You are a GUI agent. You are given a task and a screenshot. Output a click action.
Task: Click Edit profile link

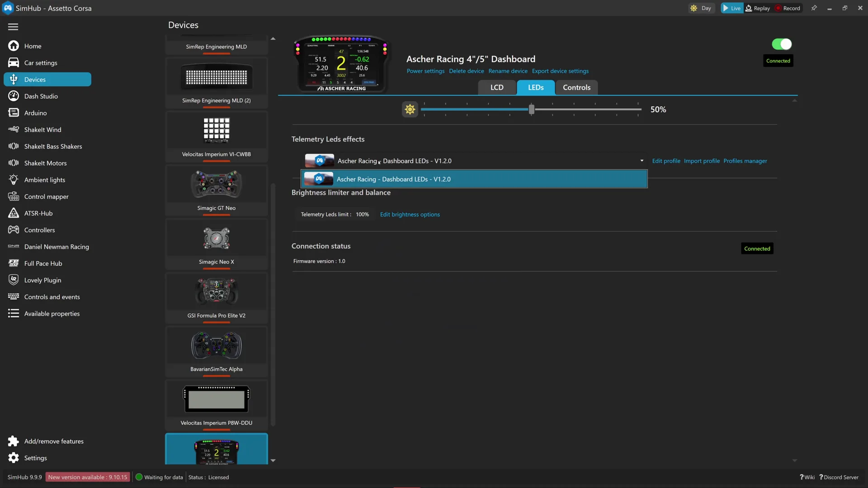pyautogui.click(x=666, y=161)
